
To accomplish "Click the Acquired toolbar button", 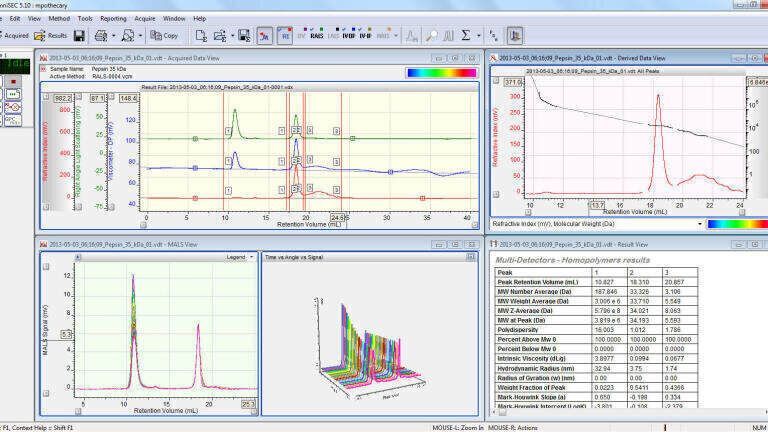I will pyautogui.click(x=14, y=36).
